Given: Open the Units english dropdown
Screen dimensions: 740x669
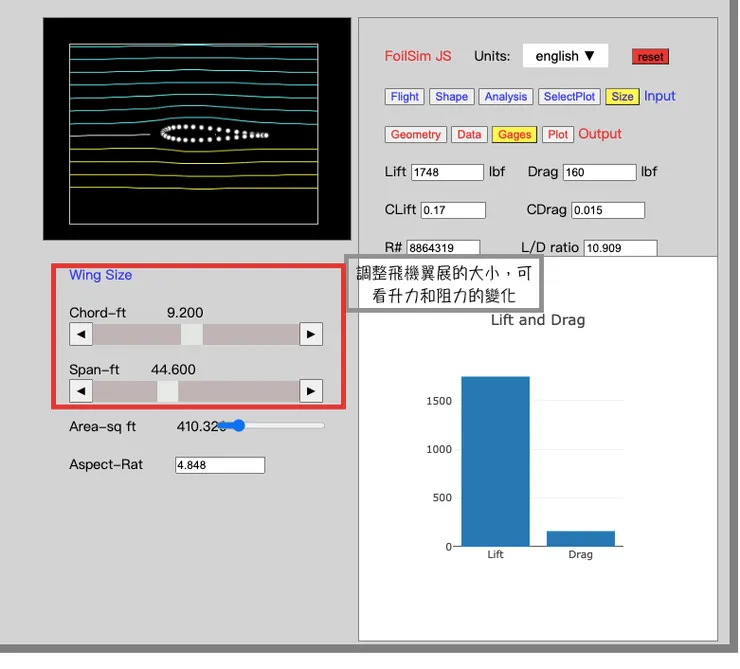Looking at the screenshot, I should coord(565,56).
